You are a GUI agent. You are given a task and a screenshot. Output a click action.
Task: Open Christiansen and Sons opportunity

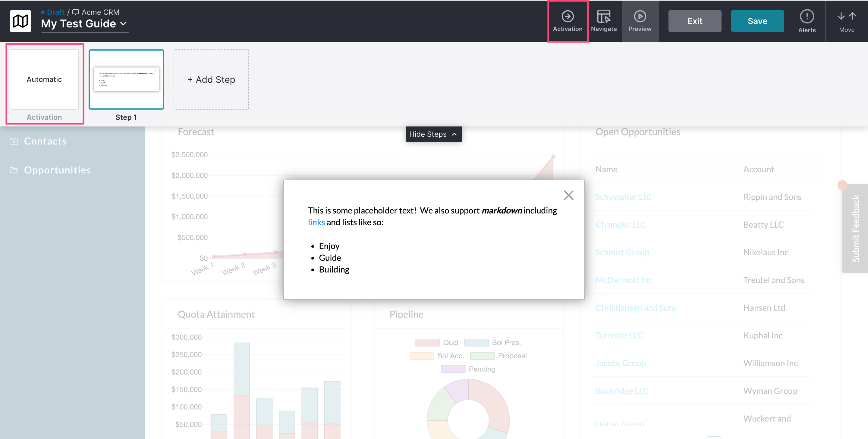[636, 308]
